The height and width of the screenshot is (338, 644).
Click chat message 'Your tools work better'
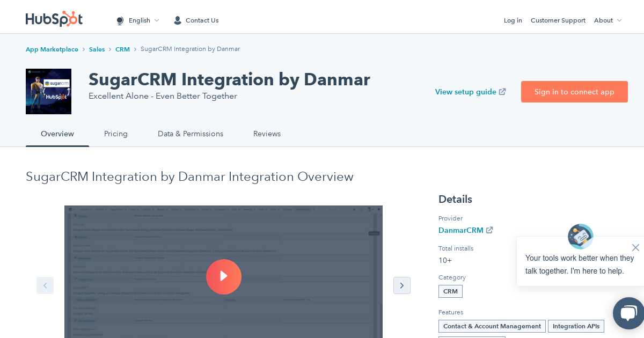tap(580, 264)
